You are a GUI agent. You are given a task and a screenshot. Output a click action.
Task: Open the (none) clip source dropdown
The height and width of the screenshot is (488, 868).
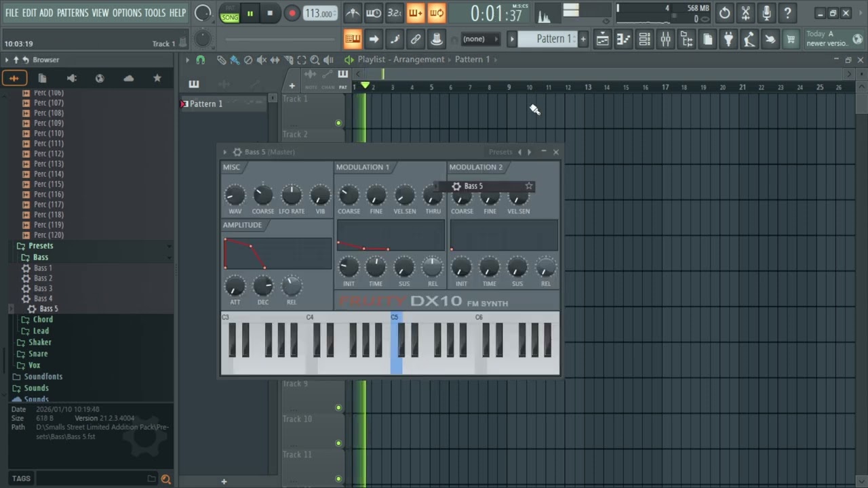481,39
